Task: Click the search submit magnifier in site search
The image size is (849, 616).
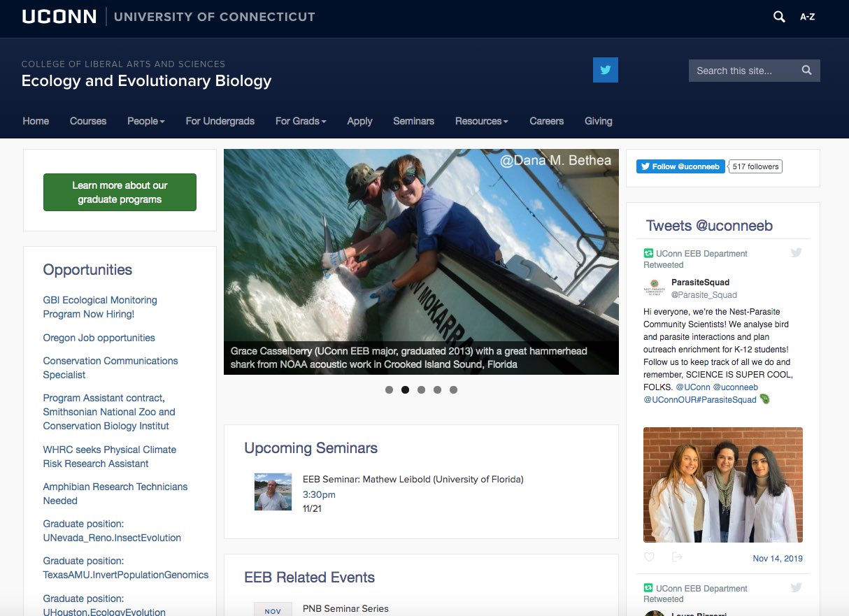Action: (x=806, y=71)
